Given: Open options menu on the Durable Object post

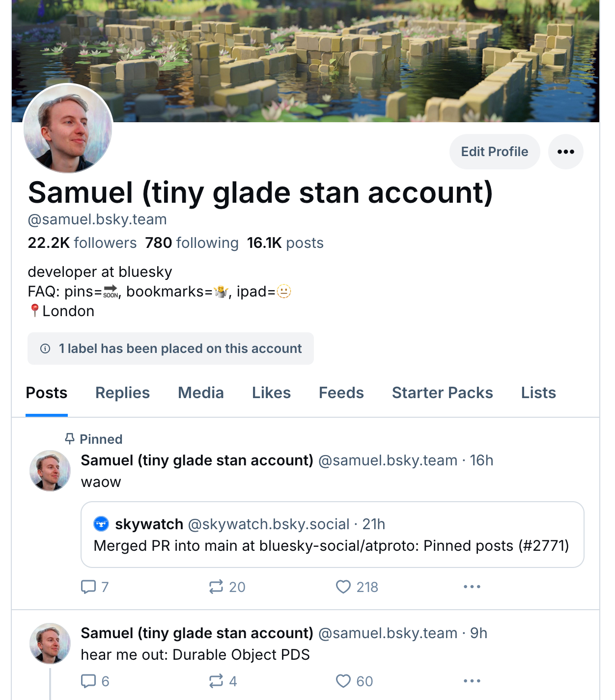Looking at the screenshot, I should (472, 681).
